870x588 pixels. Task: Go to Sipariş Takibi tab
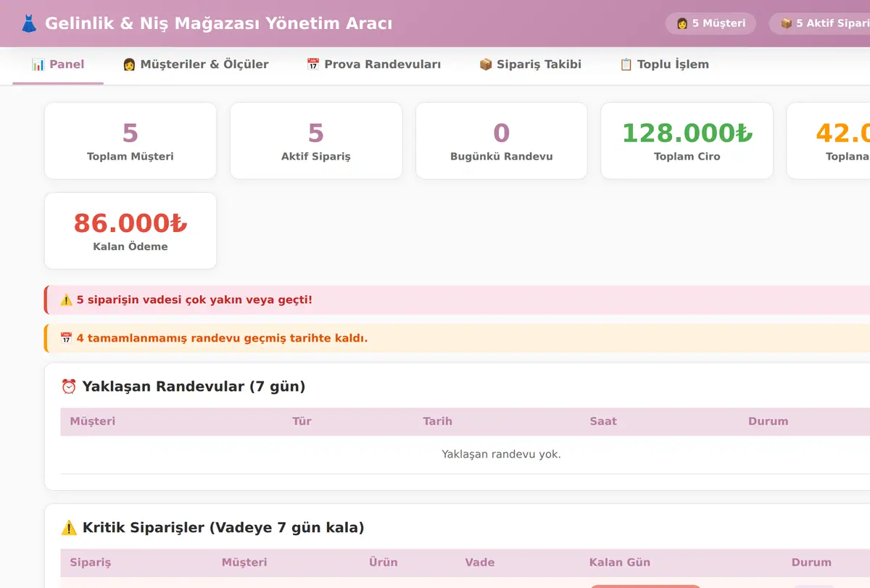click(x=531, y=65)
